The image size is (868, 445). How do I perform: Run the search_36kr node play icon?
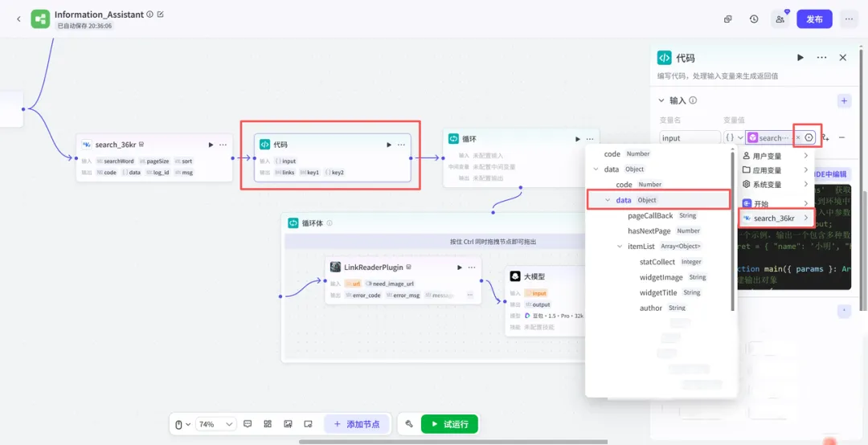(211, 145)
